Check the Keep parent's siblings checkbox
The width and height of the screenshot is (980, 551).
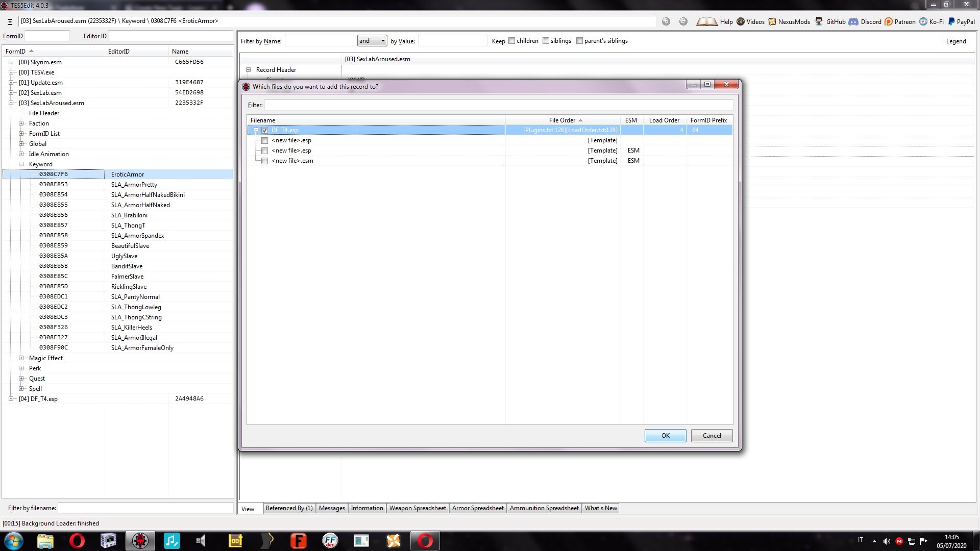tap(579, 41)
